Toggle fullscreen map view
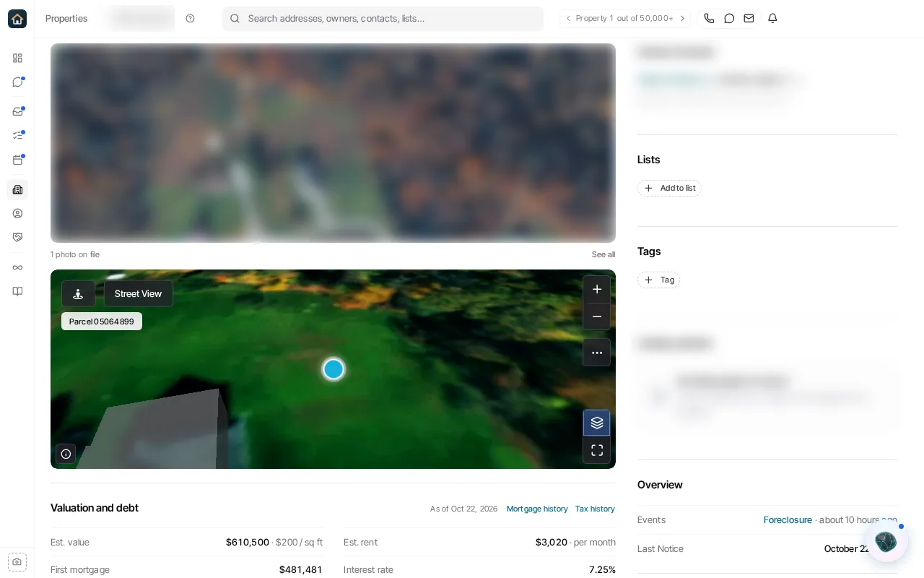The width and height of the screenshot is (924, 578). [596, 450]
